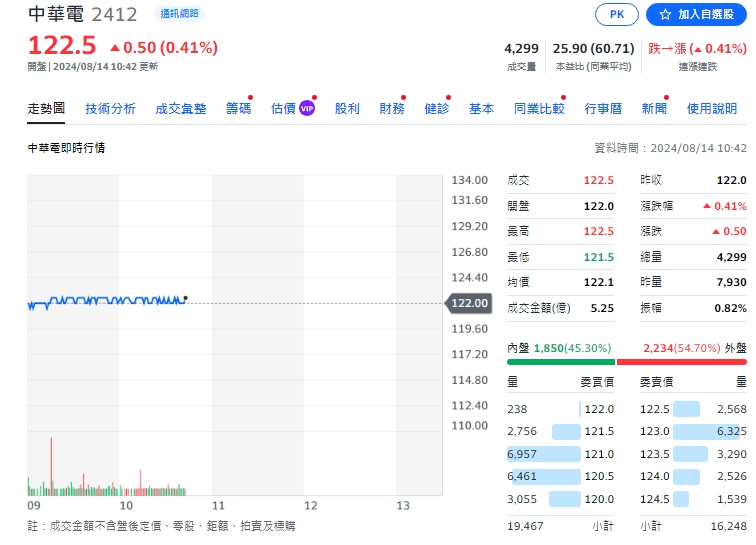
Task: Open the 新聞 tab
Action: (x=654, y=109)
